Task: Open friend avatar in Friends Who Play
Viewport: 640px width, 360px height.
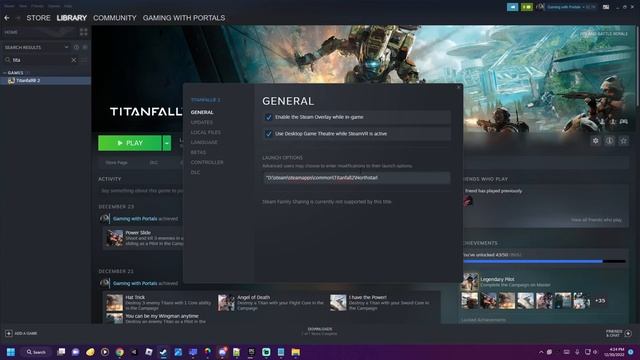Action: 468,200
